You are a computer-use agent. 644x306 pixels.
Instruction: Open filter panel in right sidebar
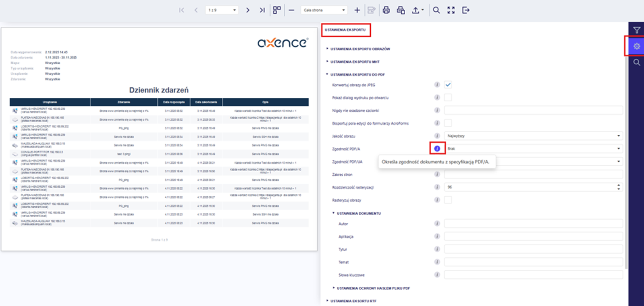(636, 30)
